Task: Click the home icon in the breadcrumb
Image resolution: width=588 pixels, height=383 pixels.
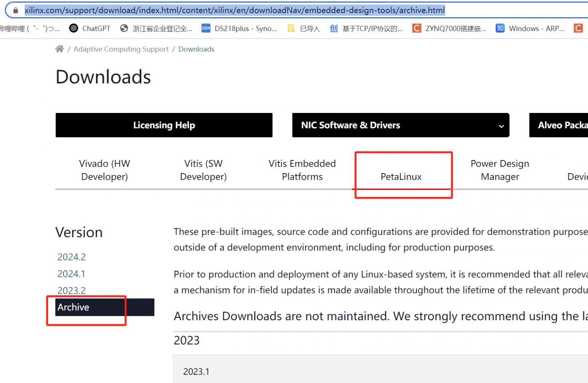Action: (x=59, y=49)
